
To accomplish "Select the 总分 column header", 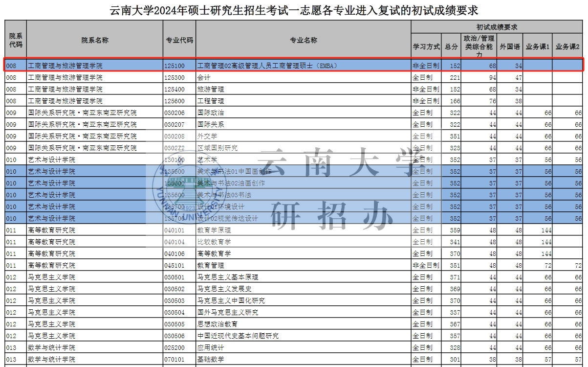I will [x=452, y=46].
